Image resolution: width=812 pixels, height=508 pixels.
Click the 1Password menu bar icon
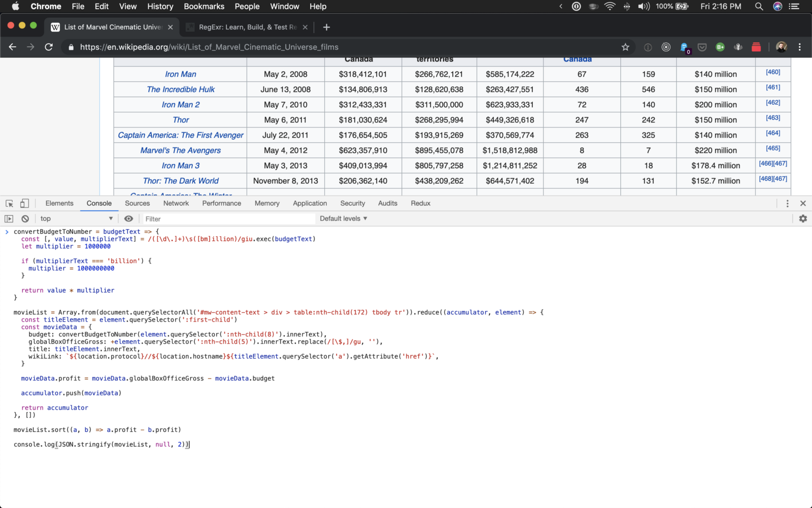coord(577,6)
